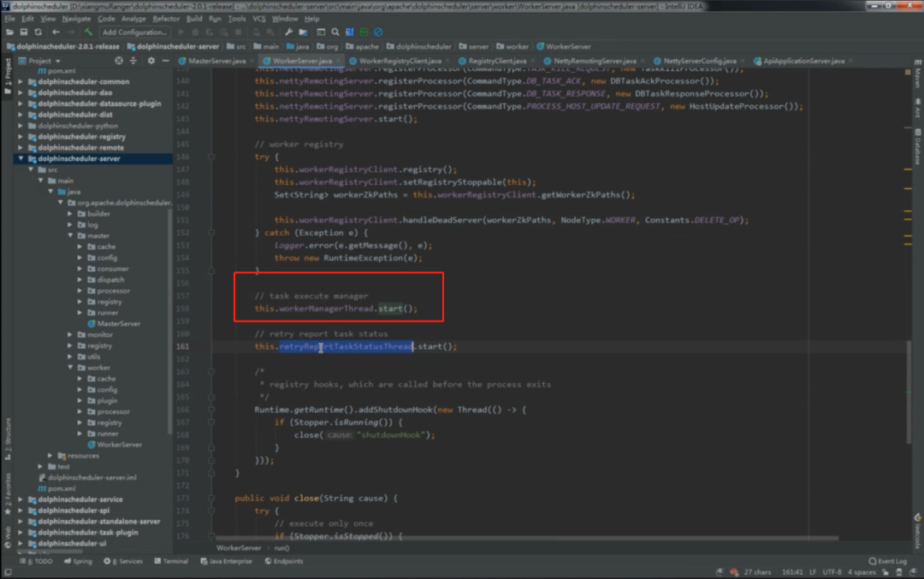Open Spring tool window
This screenshot has height=579, width=924.
pos(79,561)
